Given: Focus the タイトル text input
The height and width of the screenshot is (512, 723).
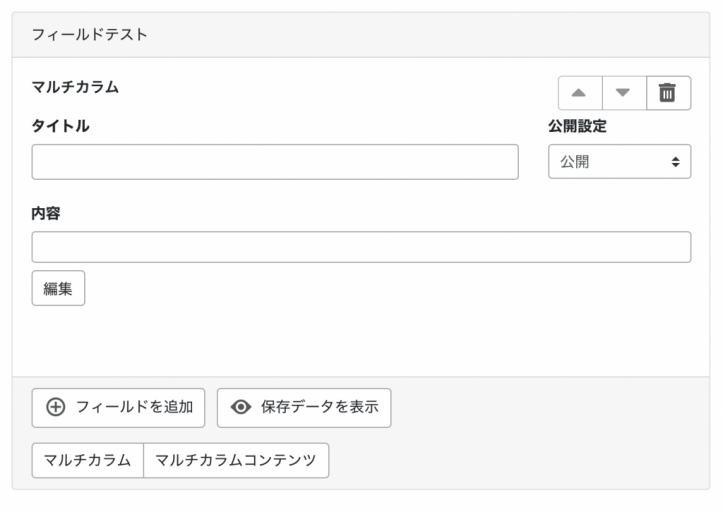Looking at the screenshot, I should click(x=275, y=162).
